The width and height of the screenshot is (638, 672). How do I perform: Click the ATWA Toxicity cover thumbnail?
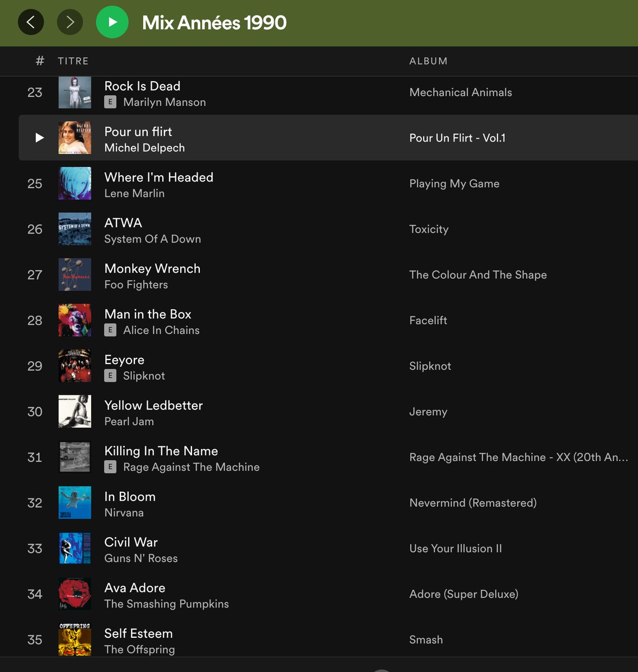pyautogui.click(x=75, y=229)
